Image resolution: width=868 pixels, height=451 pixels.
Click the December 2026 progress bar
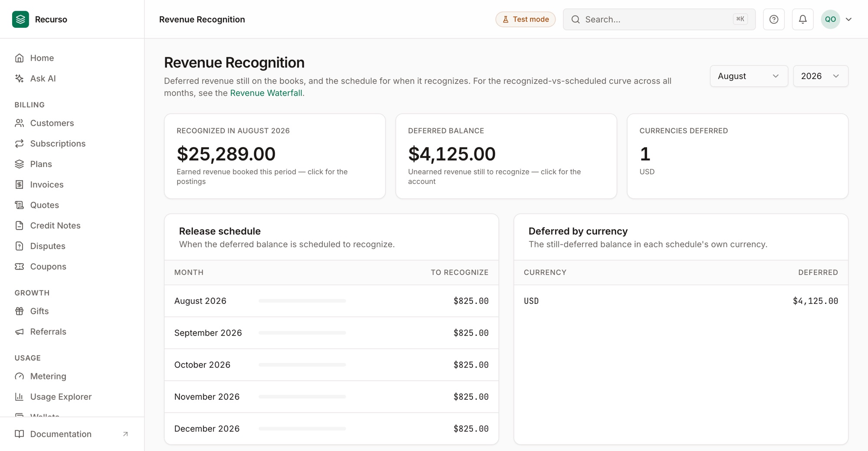tap(302, 429)
